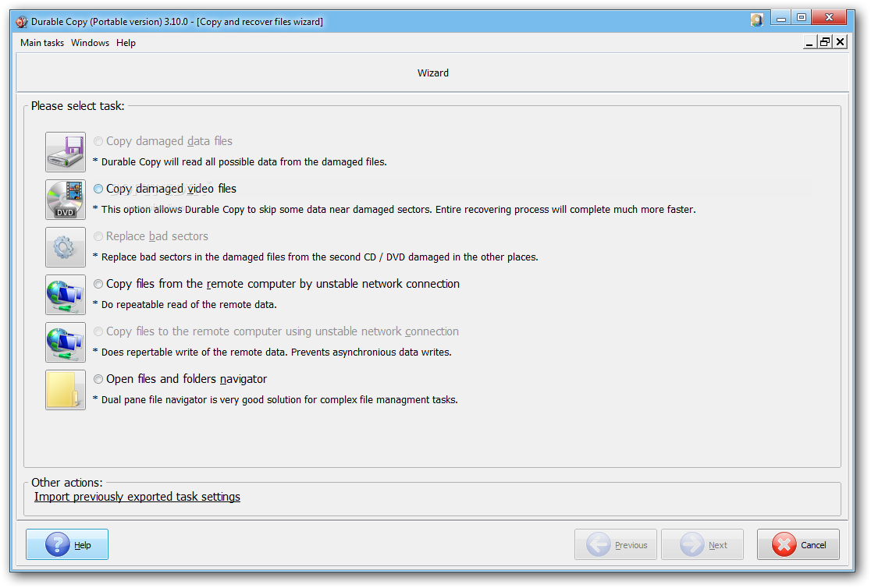Click the DVD icon for damaged video files
The height and width of the screenshot is (588, 871).
[x=66, y=200]
